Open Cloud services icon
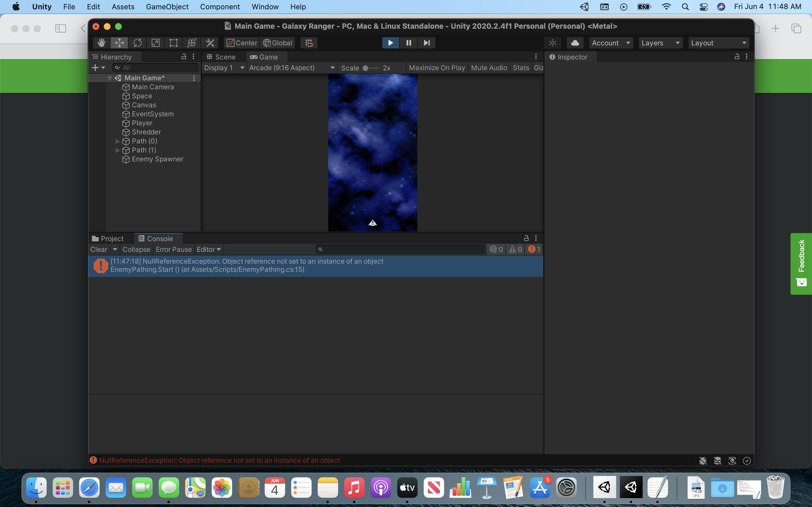Viewport: 812px width, 507px height. point(575,43)
